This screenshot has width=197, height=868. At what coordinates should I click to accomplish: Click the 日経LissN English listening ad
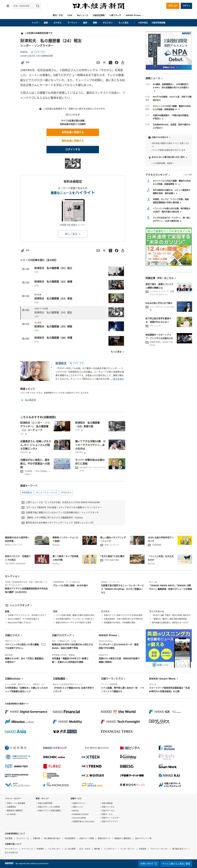[x=169, y=649]
